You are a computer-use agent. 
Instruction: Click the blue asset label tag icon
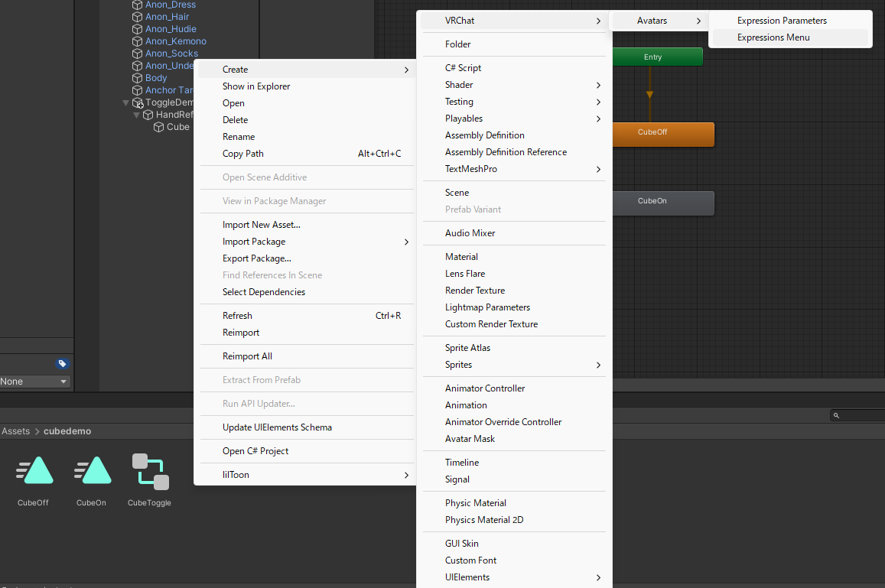click(62, 363)
